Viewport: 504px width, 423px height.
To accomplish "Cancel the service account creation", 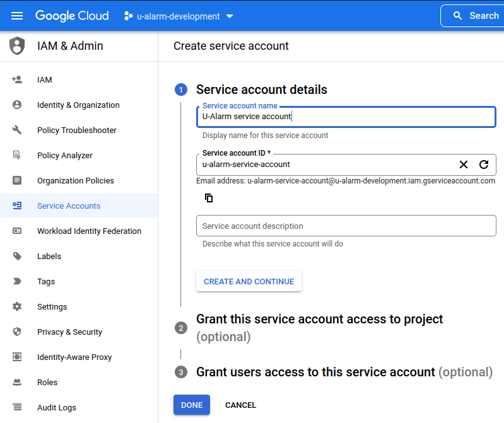I will tap(240, 405).
